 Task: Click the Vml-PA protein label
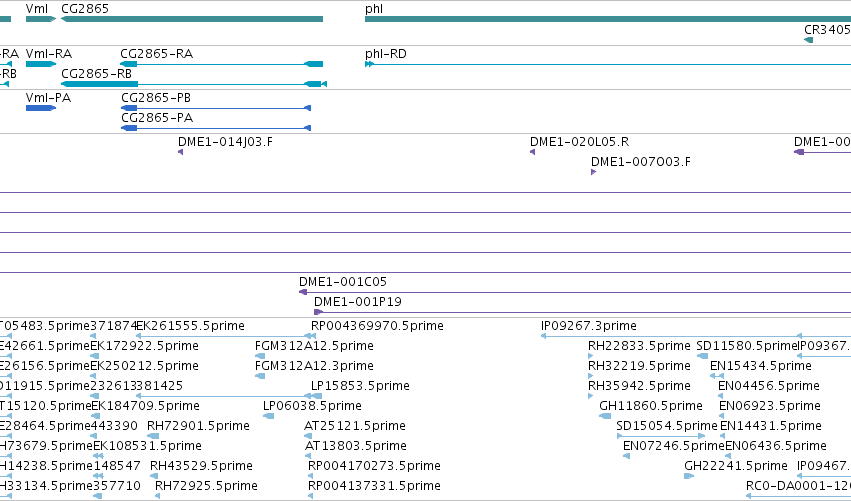[x=48, y=98]
